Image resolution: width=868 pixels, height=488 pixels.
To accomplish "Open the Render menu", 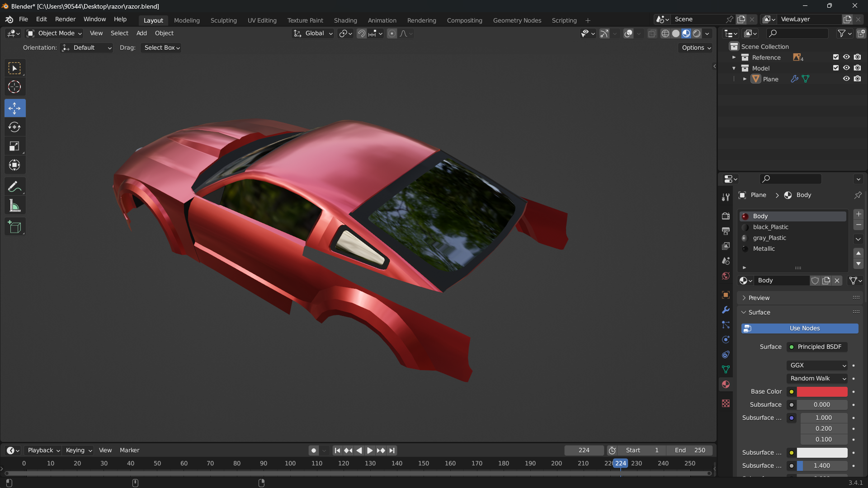I will click(x=65, y=19).
